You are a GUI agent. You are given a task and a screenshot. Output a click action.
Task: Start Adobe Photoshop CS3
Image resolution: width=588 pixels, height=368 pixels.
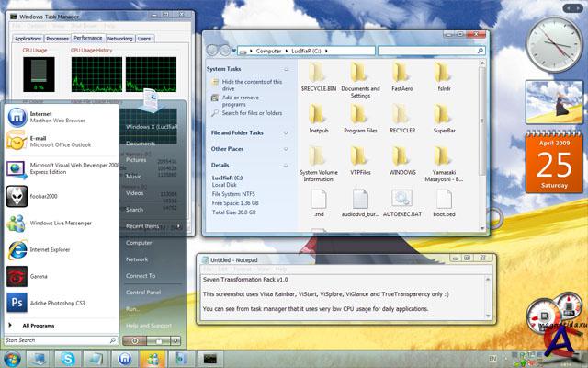pyautogui.click(x=55, y=301)
